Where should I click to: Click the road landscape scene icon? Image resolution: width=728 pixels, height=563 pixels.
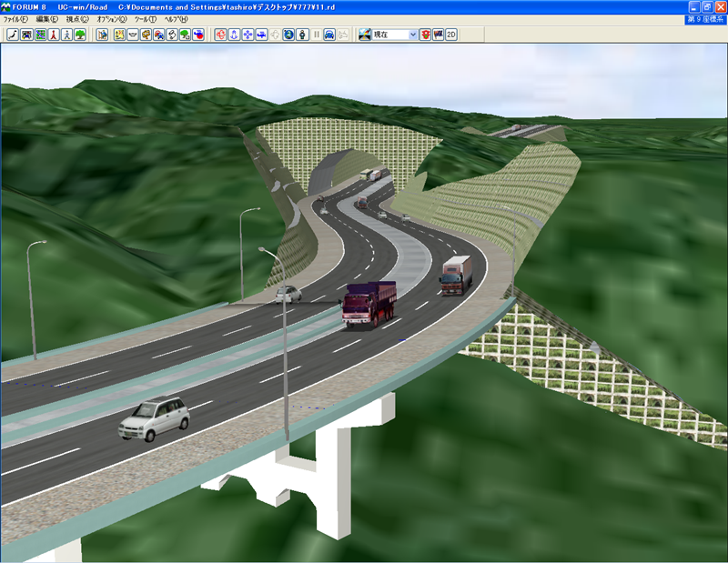(x=365, y=35)
